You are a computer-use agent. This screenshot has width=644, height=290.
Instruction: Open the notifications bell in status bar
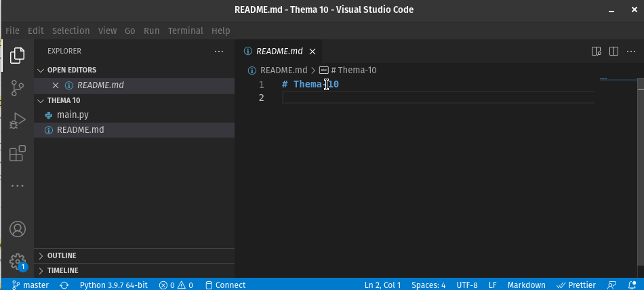[630, 285]
